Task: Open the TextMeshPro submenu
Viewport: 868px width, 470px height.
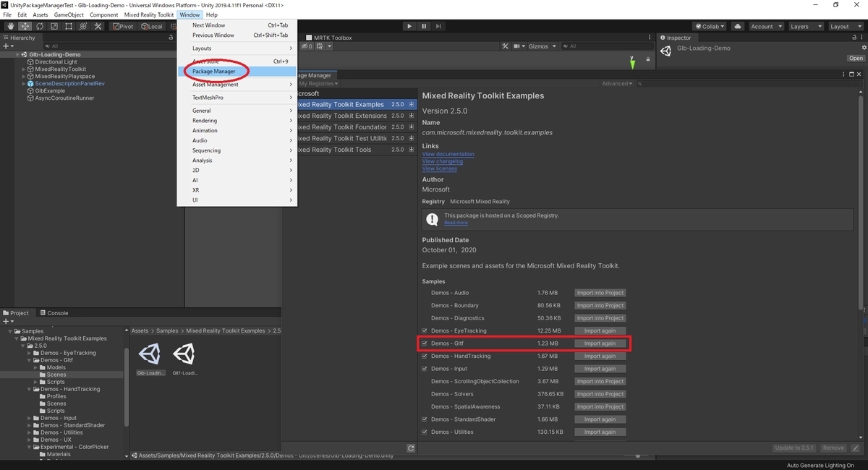Action: click(x=237, y=98)
